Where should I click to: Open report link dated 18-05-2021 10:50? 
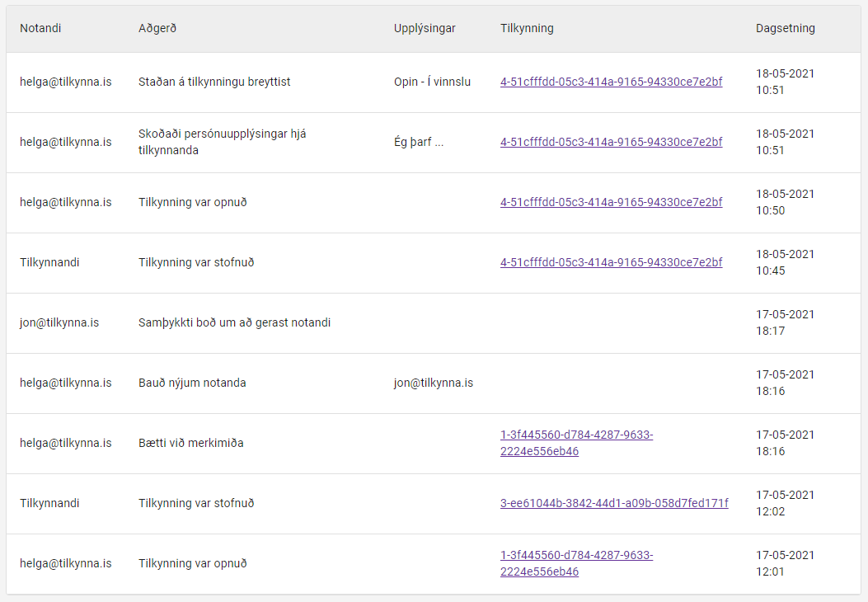click(x=611, y=202)
